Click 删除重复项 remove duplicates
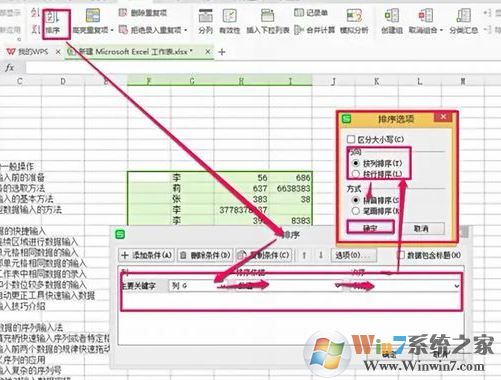The width and height of the screenshot is (501, 380). (143, 13)
